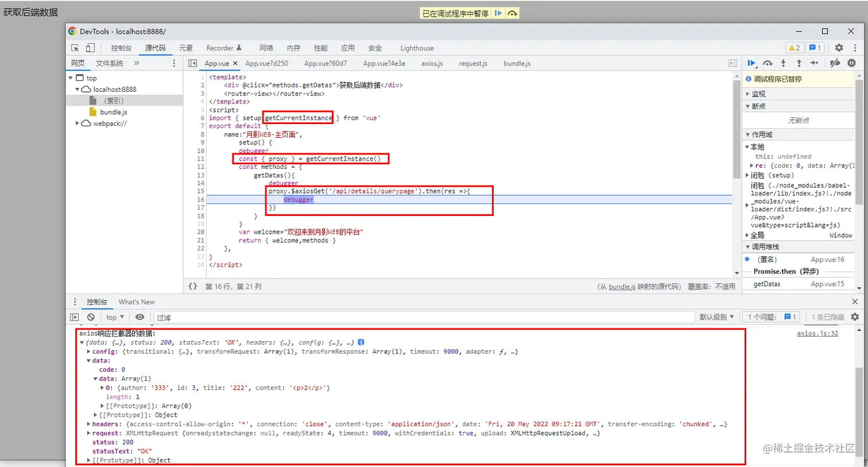The image size is (868, 467).
Task: Click the messages counter badge in top toolbar
Action: coord(815,48)
